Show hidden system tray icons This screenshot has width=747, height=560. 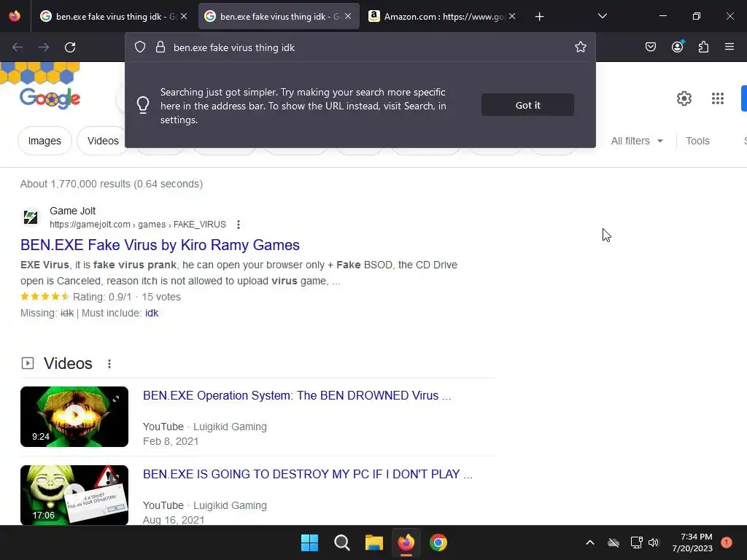tap(589, 542)
